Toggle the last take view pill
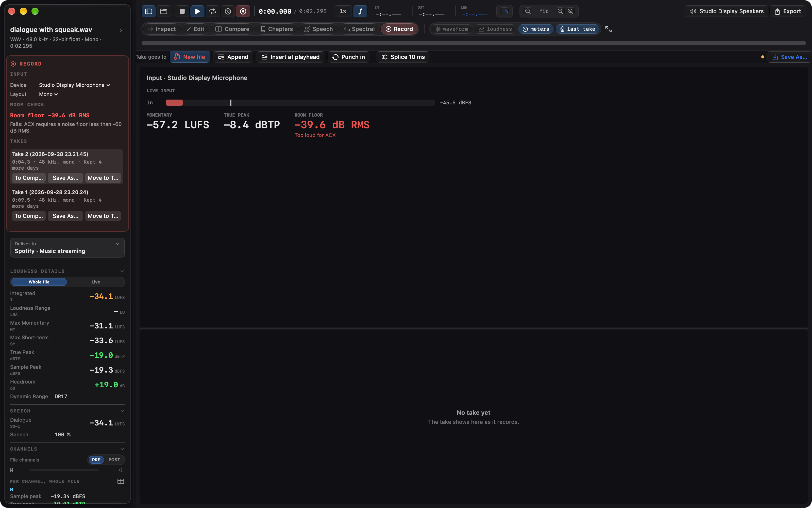812x508 pixels. pyautogui.click(x=578, y=29)
